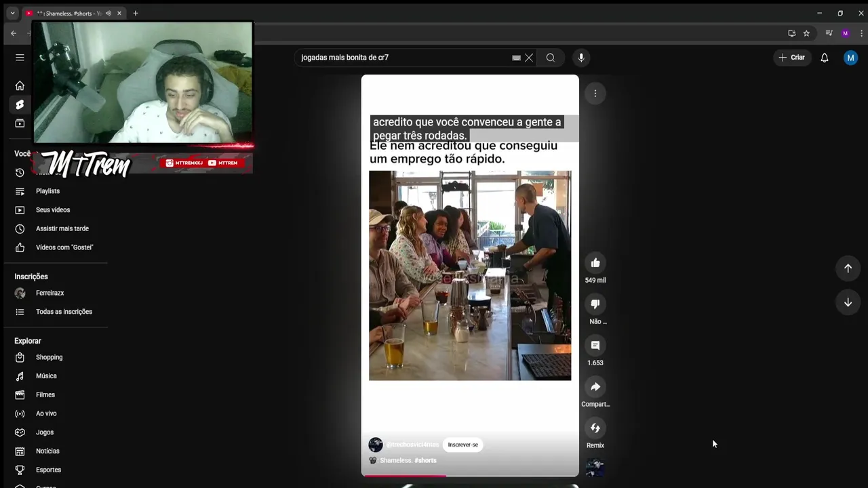Seek on the Short's red progress bar
868x488 pixels.
click(470, 476)
